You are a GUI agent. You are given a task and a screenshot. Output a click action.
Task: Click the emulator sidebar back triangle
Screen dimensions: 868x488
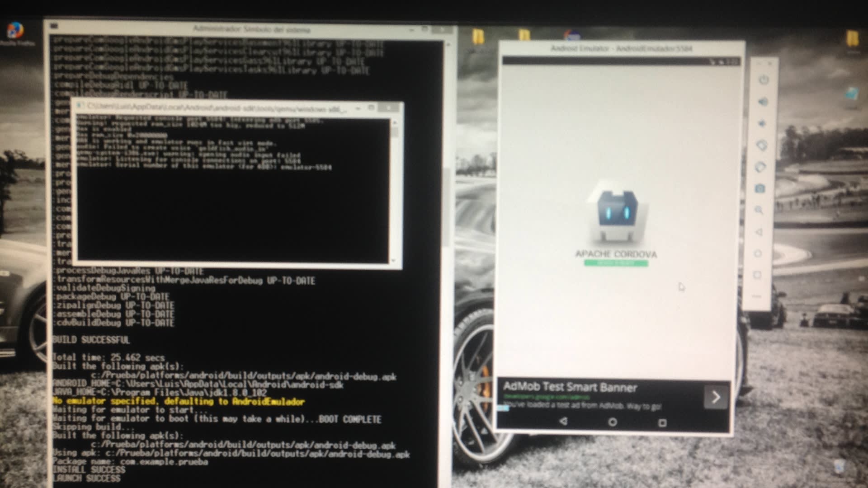[x=759, y=232]
